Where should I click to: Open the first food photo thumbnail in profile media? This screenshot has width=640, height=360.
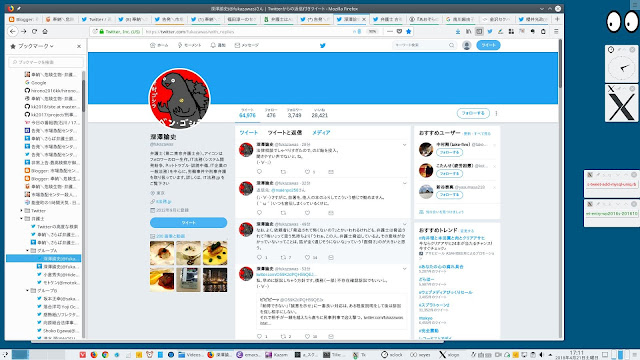(162, 253)
